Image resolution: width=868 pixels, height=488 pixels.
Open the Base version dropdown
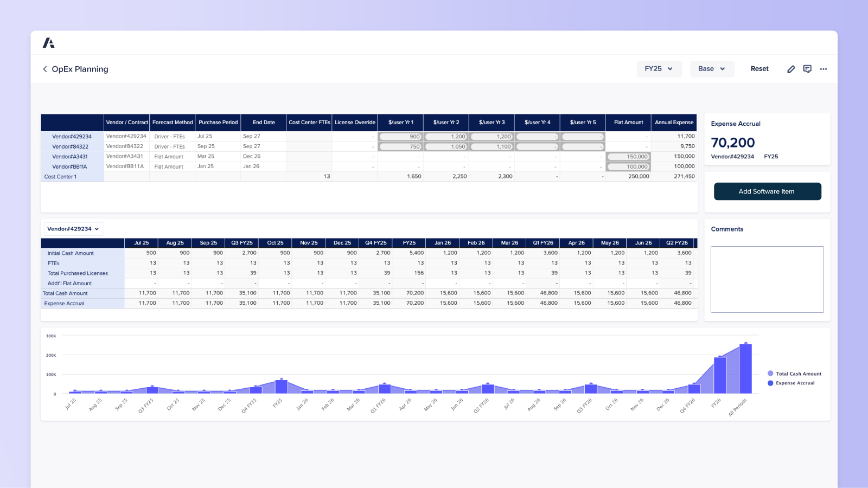click(x=712, y=69)
